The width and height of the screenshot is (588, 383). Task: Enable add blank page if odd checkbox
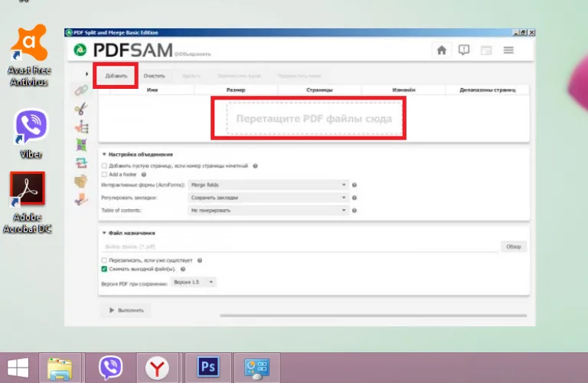(x=104, y=165)
